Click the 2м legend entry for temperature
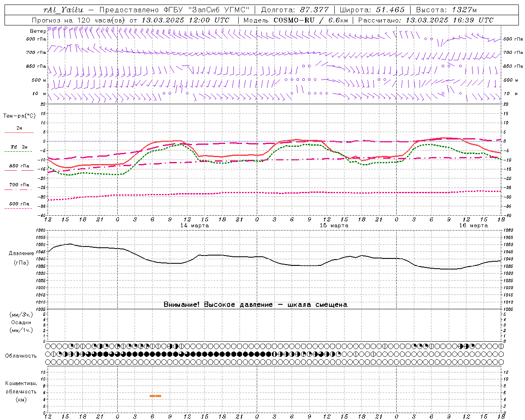This screenshot has width=525, height=420. (x=19, y=128)
